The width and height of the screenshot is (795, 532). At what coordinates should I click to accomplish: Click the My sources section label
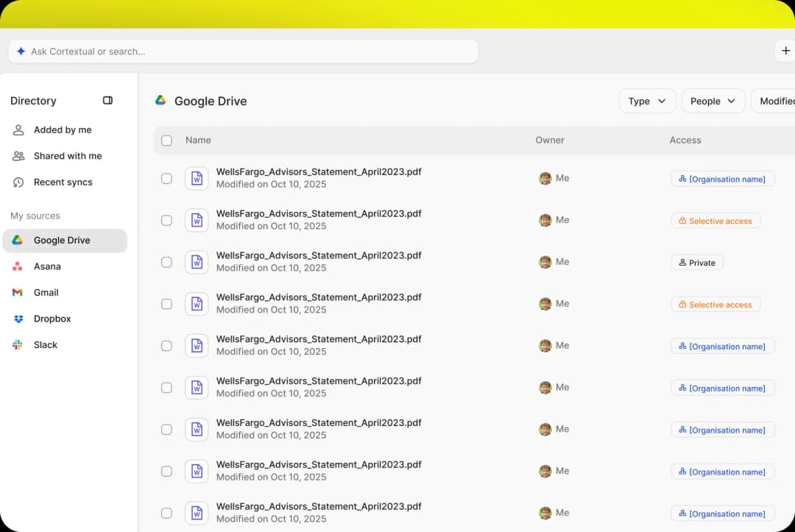point(35,216)
